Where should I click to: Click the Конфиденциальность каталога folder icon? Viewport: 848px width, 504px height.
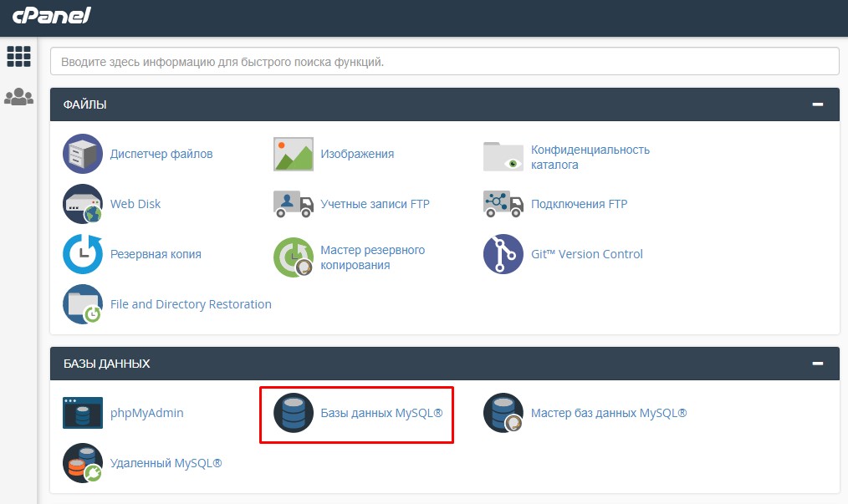point(503,156)
